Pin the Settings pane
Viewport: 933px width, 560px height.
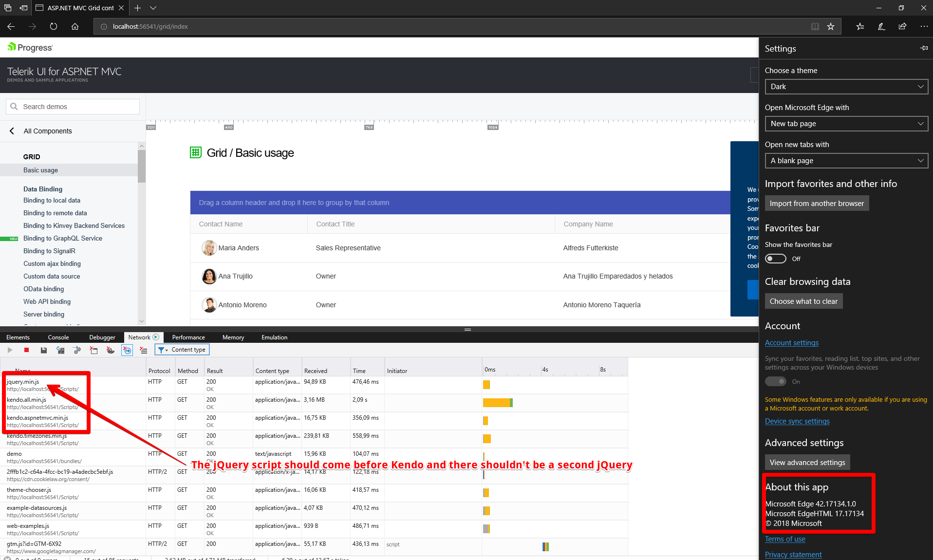tap(924, 48)
